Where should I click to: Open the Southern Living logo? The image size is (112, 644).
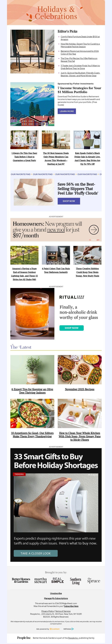tap(75, 581)
